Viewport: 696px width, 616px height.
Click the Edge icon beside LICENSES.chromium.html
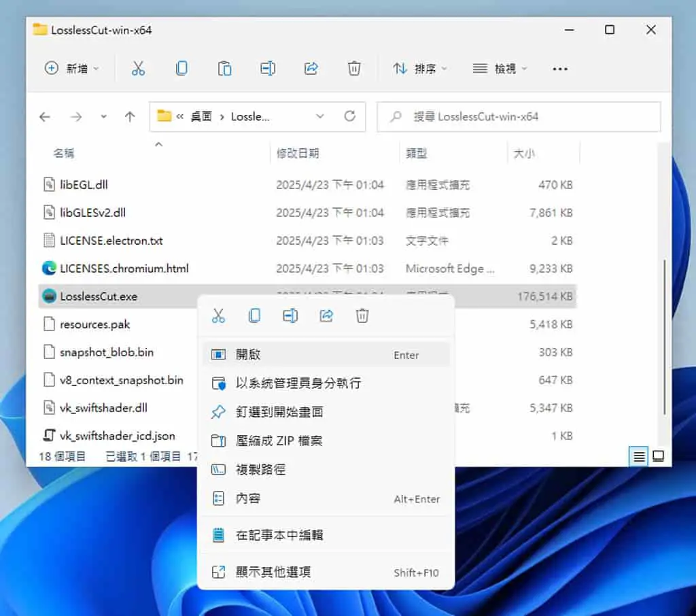tap(49, 269)
